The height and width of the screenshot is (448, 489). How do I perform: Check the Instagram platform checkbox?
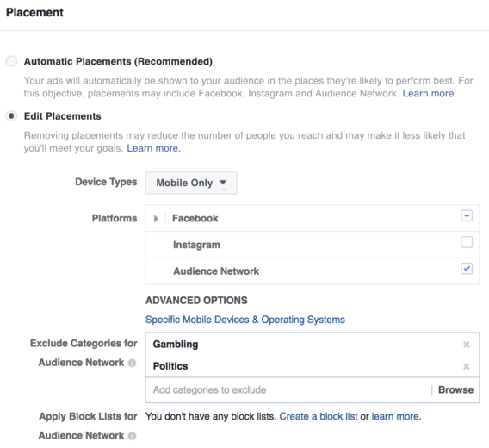pos(467,242)
